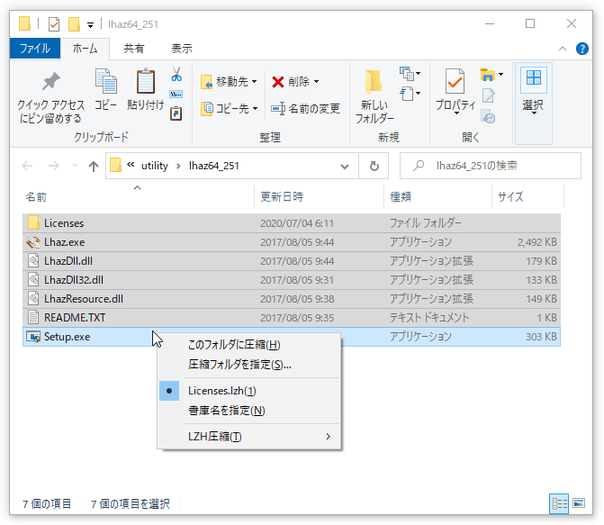
Task: Click the Properties checkmark icon
Action: click(455, 81)
